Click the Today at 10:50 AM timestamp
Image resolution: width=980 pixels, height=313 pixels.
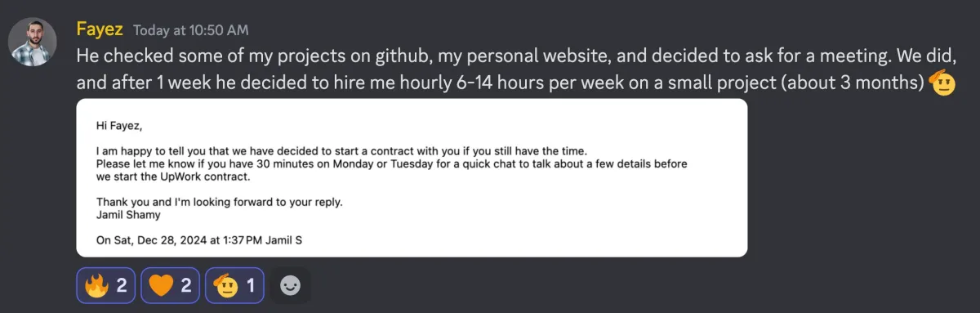point(191,30)
